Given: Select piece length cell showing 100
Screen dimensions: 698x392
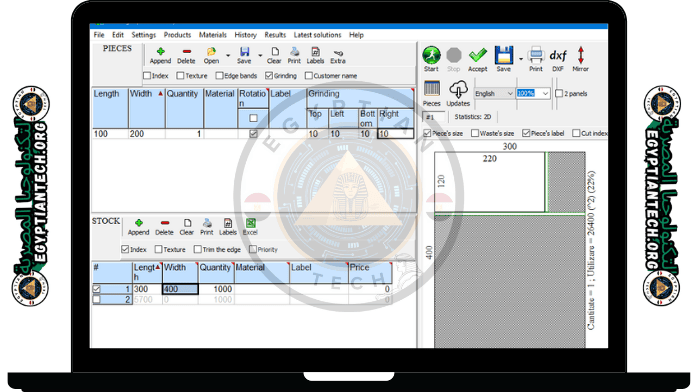Looking at the screenshot, I should (110, 134).
